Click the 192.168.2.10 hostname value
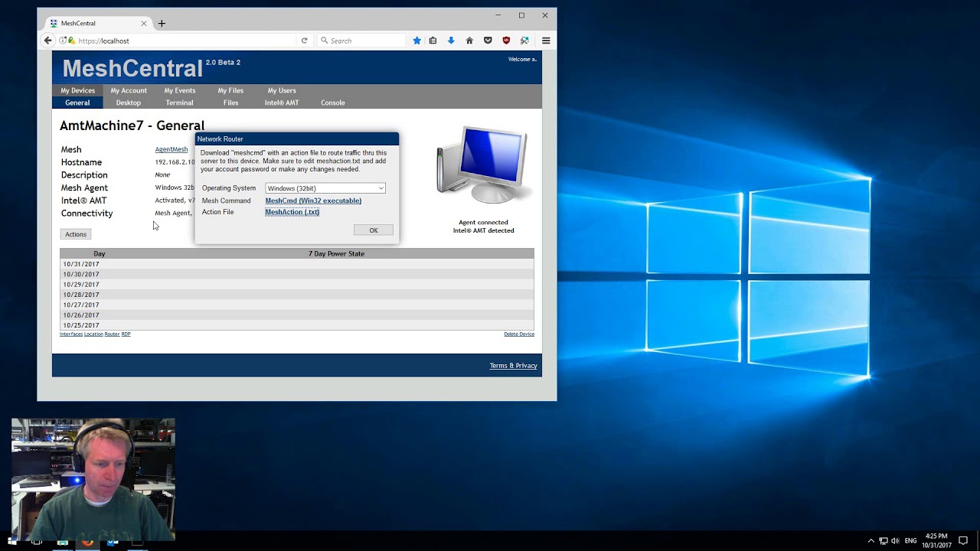 click(x=175, y=162)
